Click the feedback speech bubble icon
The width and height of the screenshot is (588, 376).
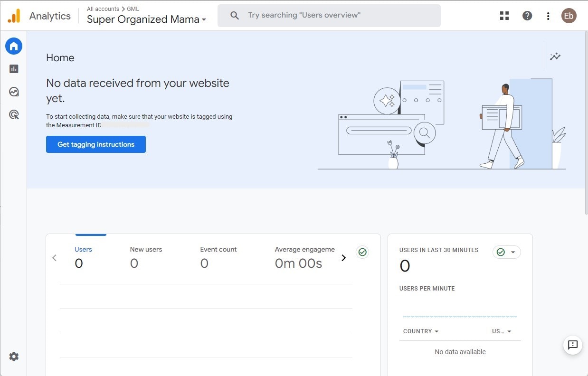point(573,345)
